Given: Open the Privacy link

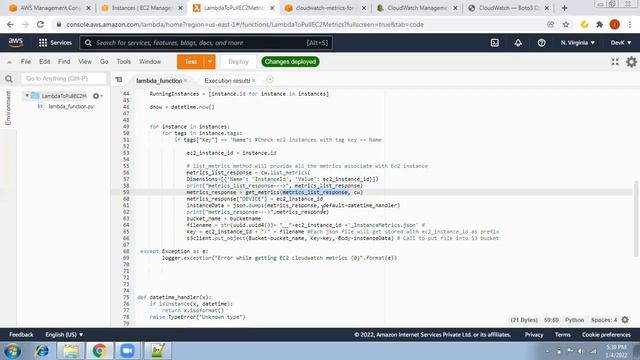Looking at the screenshot, I should tap(534, 334).
